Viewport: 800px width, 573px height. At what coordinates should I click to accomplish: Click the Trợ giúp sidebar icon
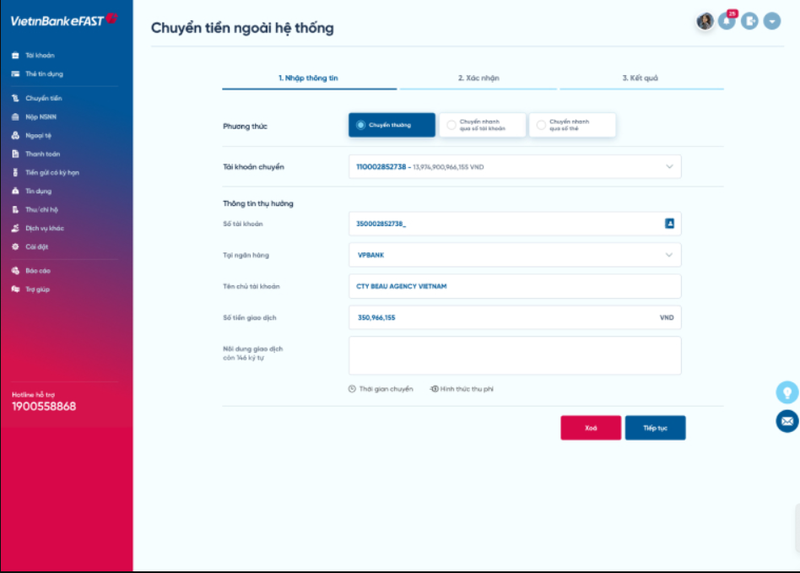(x=15, y=289)
